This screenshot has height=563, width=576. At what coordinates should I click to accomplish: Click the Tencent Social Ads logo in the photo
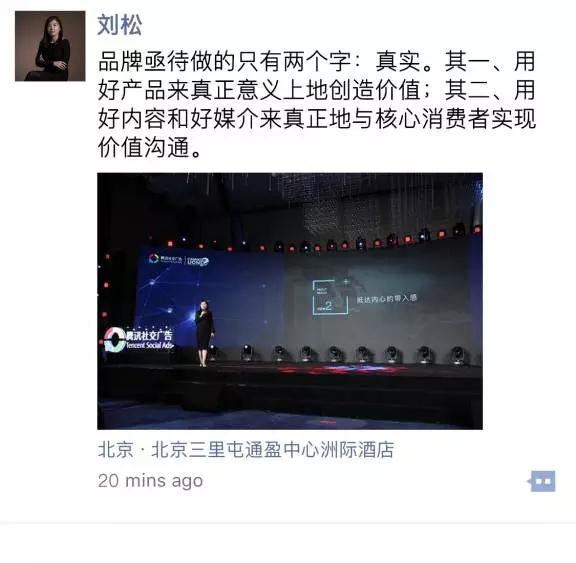coord(139,340)
